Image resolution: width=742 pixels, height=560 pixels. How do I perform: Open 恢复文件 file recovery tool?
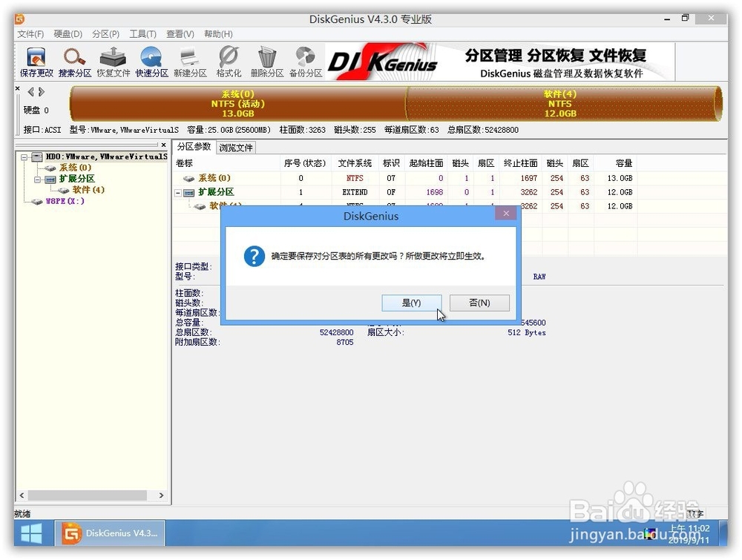click(113, 59)
